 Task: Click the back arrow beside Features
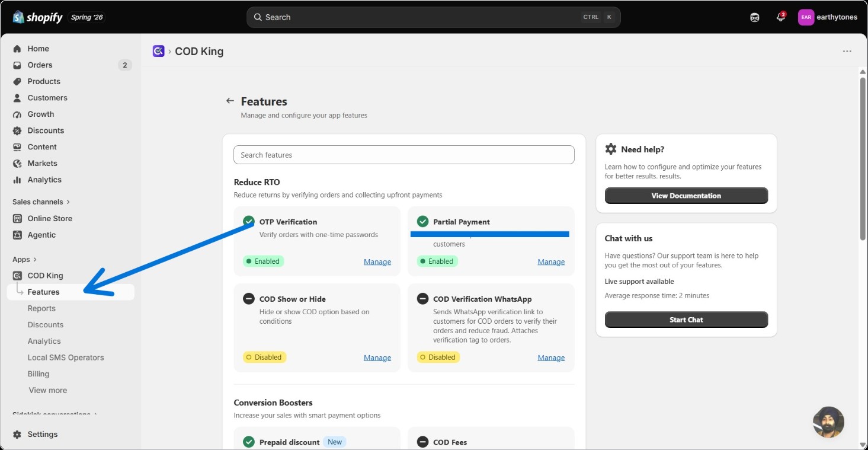(x=230, y=101)
